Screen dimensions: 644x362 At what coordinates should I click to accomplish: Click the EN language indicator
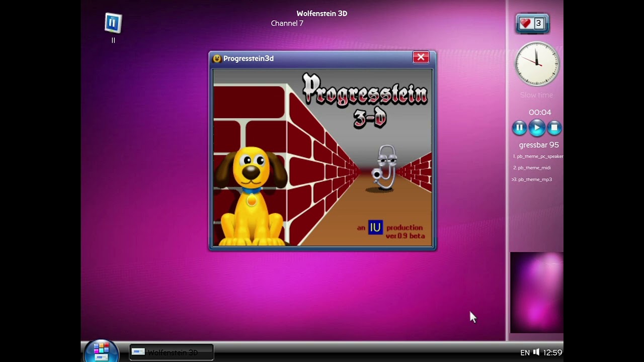point(525,353)
